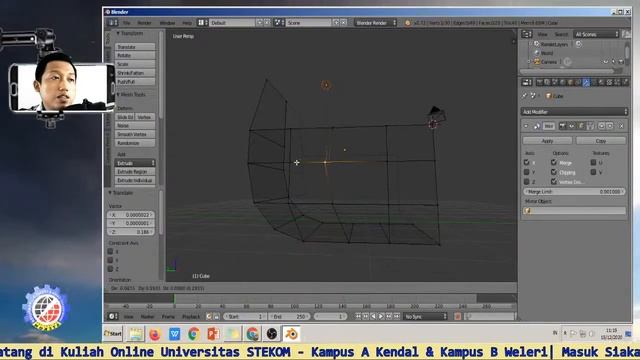Image resolution: width=640 pixels, height=360 pixels.
Task: Open Chrome from the taskbar
Action: tap(194, 334)
